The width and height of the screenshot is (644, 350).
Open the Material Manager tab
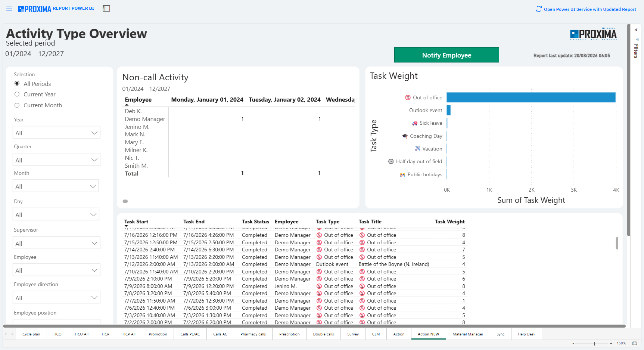(x=468, y=334)
